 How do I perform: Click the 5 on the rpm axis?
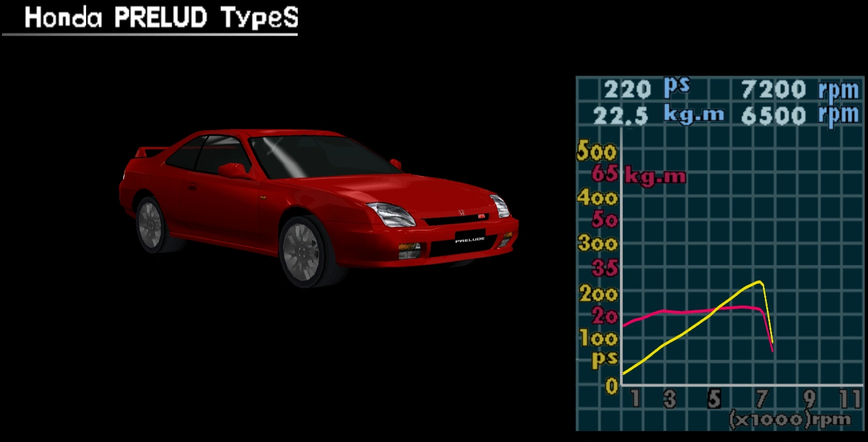click(x=715, y=398)
